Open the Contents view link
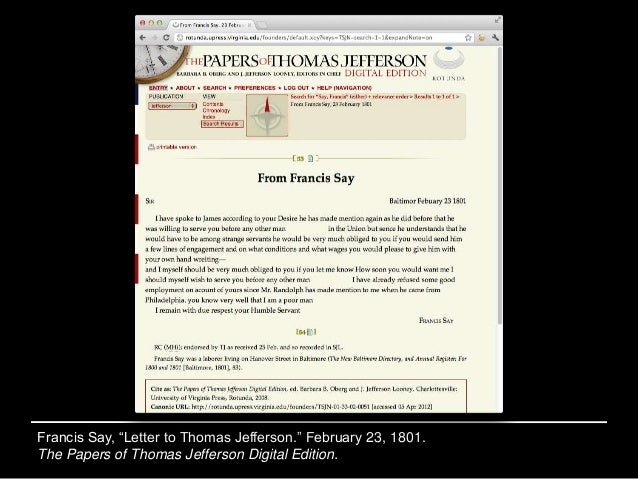Viewport: 638px width, 479px height. (x=213, y=104)
